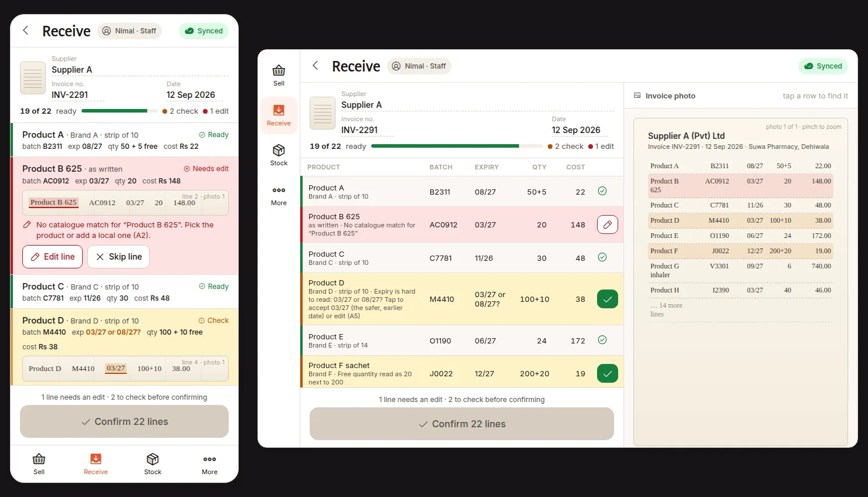868x497 pixels.
Task: Open the mobile Product B 625 photo snippet
Action: [124, 203]
